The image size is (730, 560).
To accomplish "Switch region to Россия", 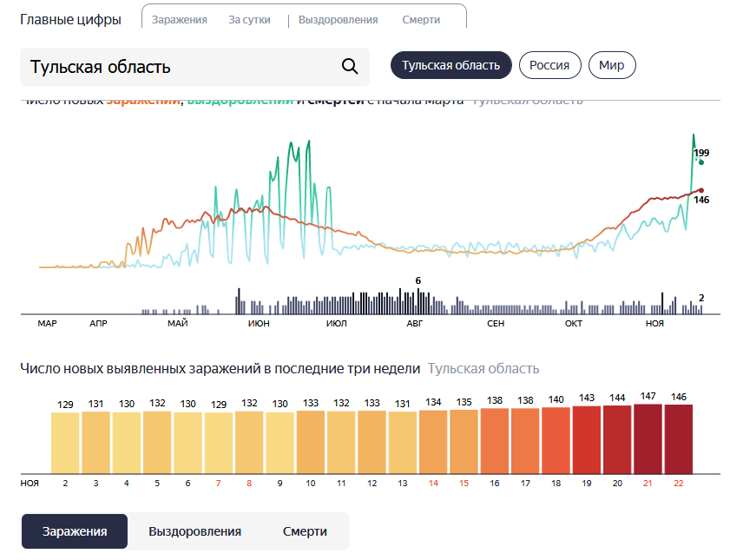I will (x=549, y=65).
